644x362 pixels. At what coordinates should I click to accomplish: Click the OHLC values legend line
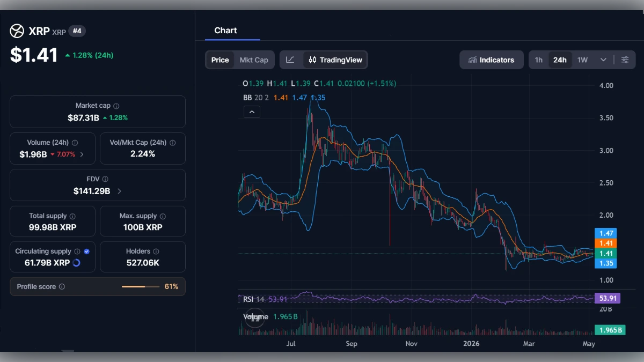click(x=319, y=84)
